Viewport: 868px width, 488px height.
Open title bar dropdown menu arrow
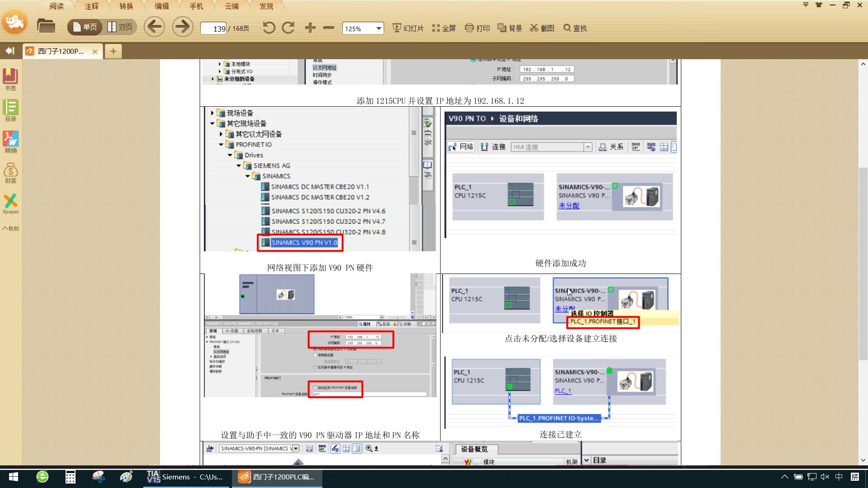coord(806,5)
